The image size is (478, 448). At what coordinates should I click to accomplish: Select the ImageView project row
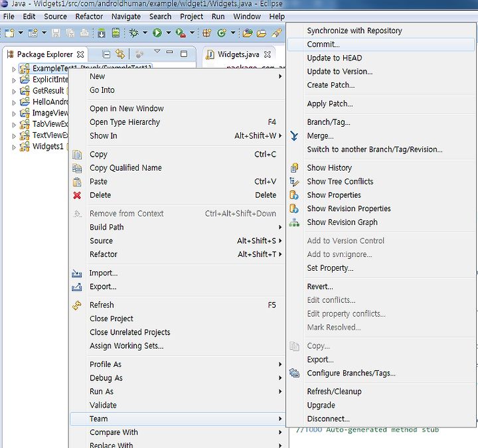click(x=44, y=113)
